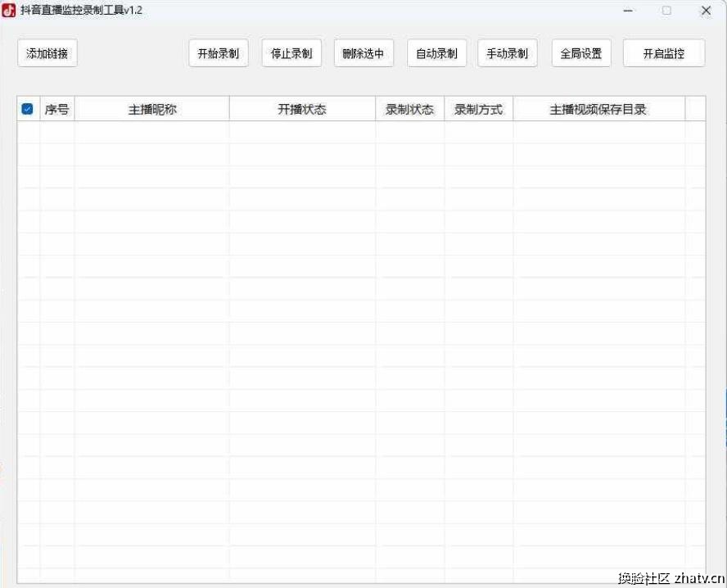Close the 抖音直播监控录制工具 window
This screenshot has height=588, width=727.
(x=706, y=10)
